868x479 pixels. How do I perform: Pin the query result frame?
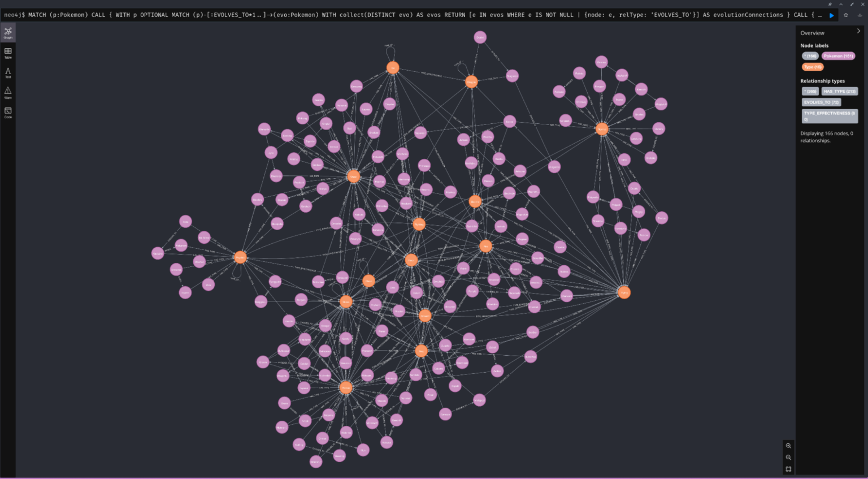click(830, 4)
